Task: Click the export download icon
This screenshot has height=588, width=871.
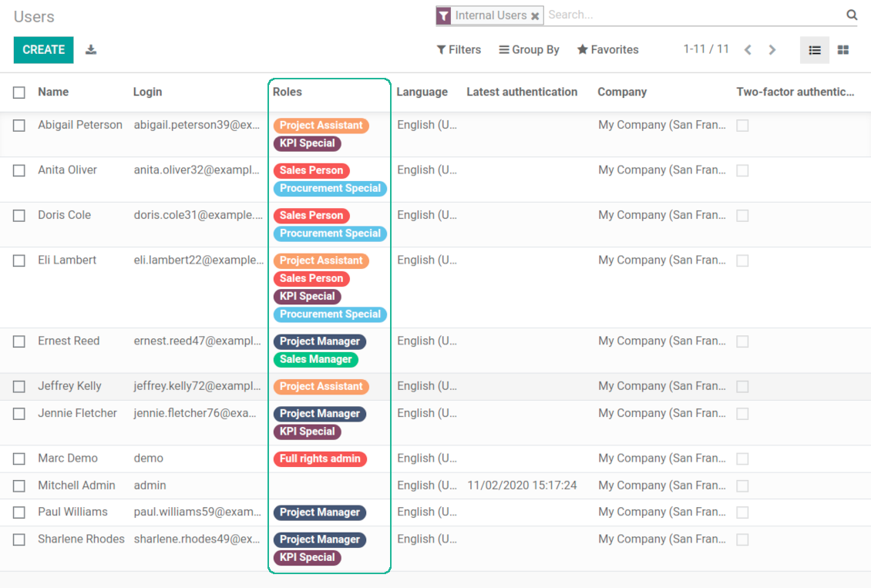Action: [91, 50]
